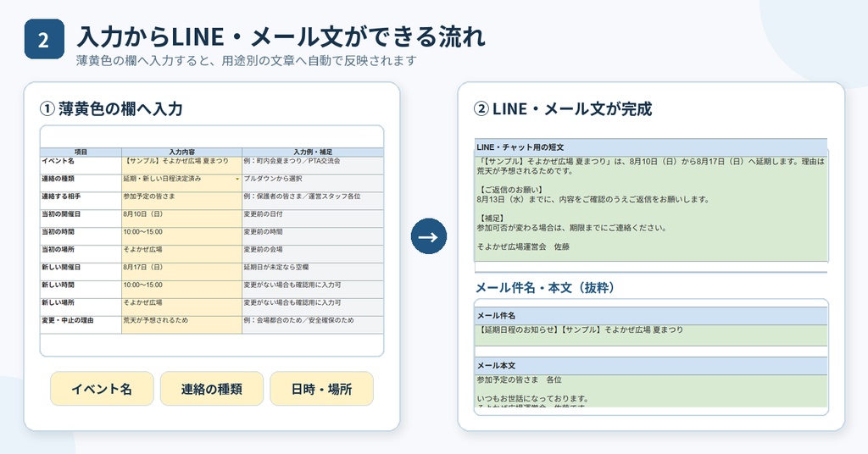Screen dimensions: 868x454
Task: Click the イベント名 row label in the table
Action: coord(81,165)
